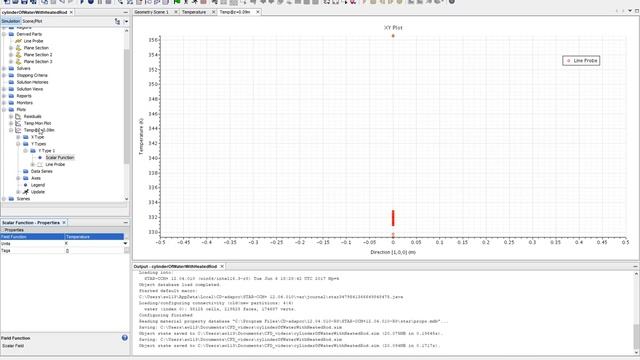The image size is (640, 360).
Task: Expand the X Type node
Action: click(x=18, y=137)
